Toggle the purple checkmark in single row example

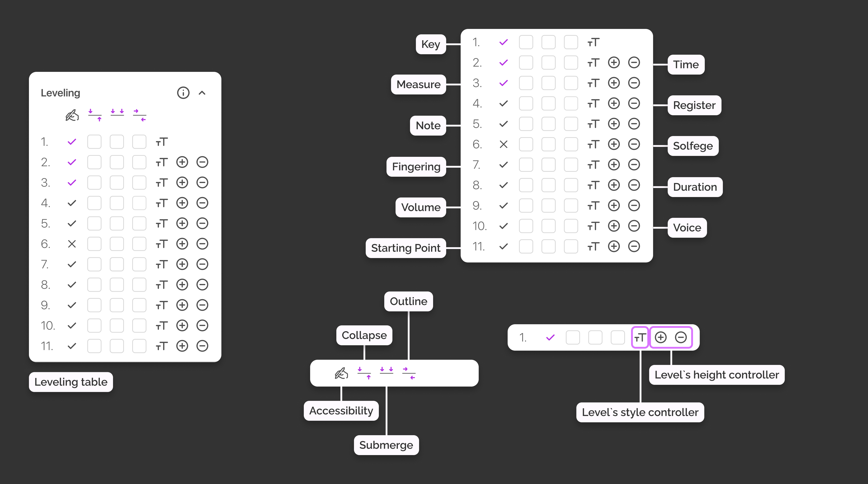click(x=550, y=338)
